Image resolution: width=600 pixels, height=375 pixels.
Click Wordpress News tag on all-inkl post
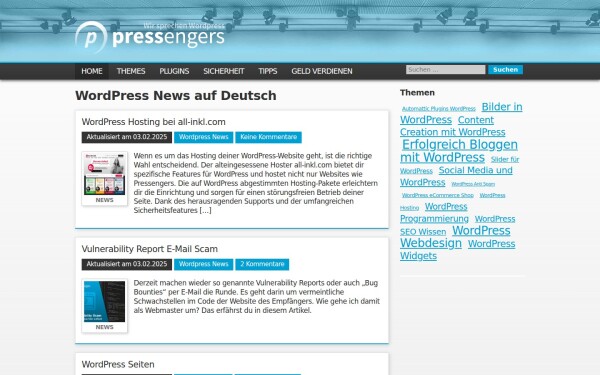(204, 137)
